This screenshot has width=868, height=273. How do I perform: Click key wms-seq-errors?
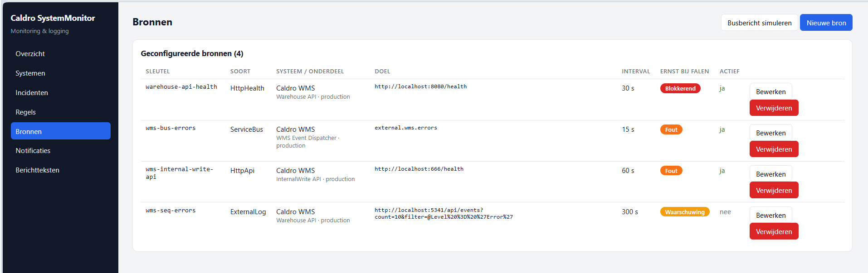(171, 211)
